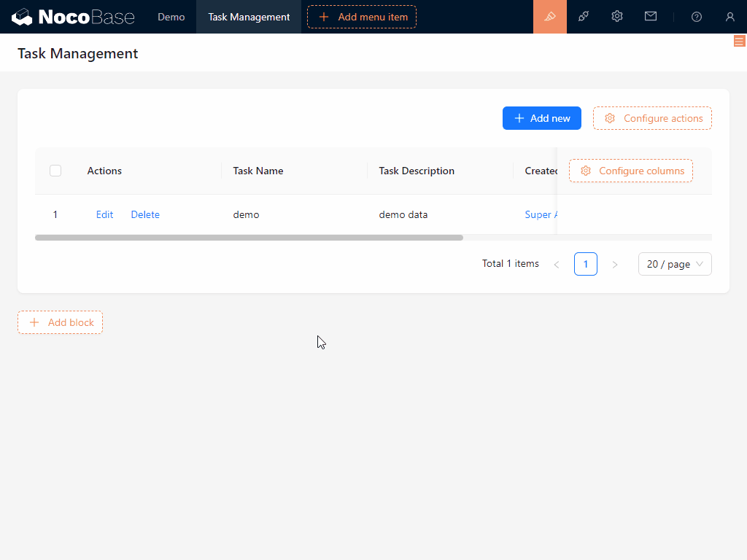747x560 pixels.
Task: Click the Add new button
Action: [x=542, y=118]
